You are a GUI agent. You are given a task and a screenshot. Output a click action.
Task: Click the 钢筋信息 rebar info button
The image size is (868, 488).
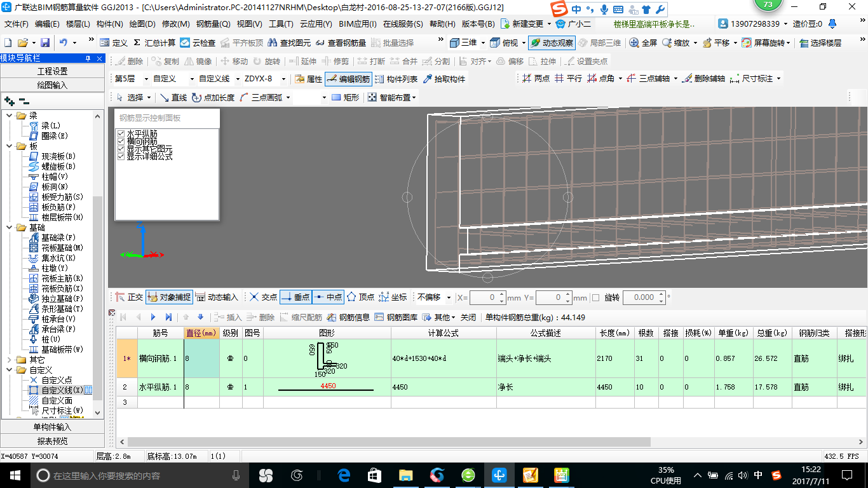348,316
